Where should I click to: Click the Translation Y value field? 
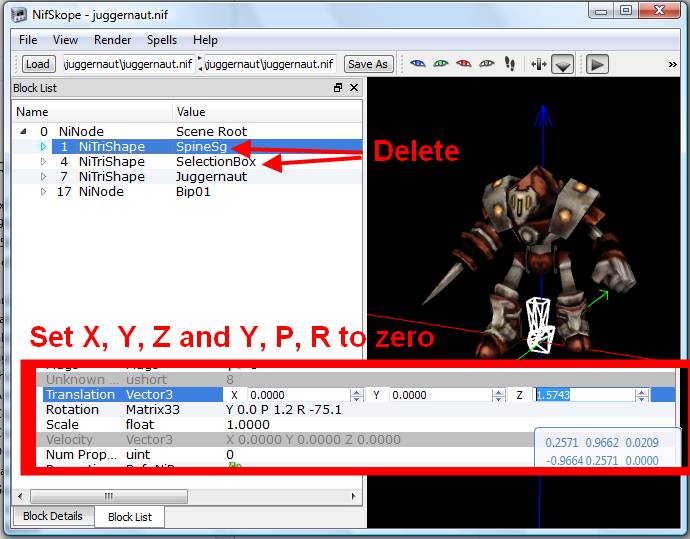coord(441,395)
